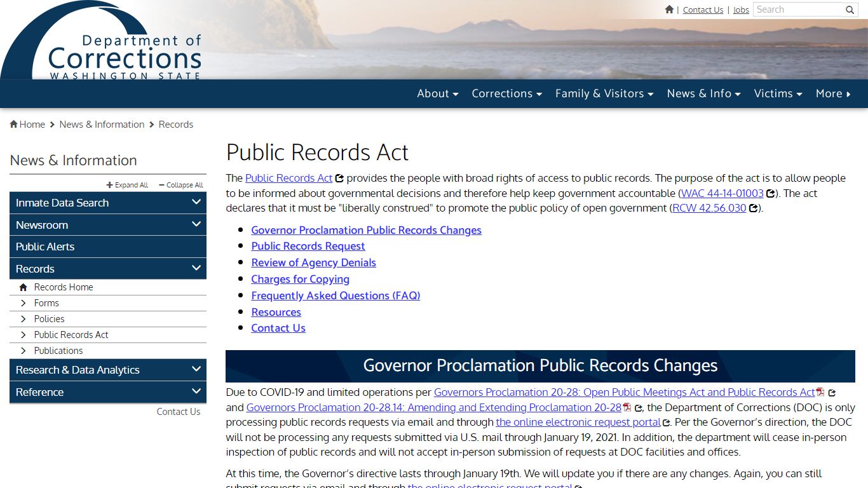Jump to Public Records Request
The image size is (868, 488).
click(308, 246)
